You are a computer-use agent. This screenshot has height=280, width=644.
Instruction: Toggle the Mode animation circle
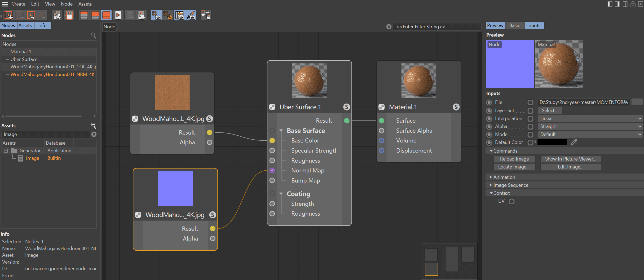[489, 135]
